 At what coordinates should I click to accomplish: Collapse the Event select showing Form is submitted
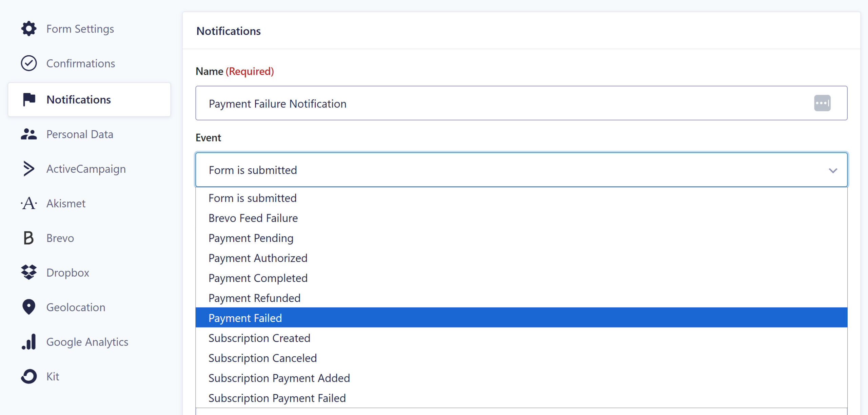[x=521, y=170]
